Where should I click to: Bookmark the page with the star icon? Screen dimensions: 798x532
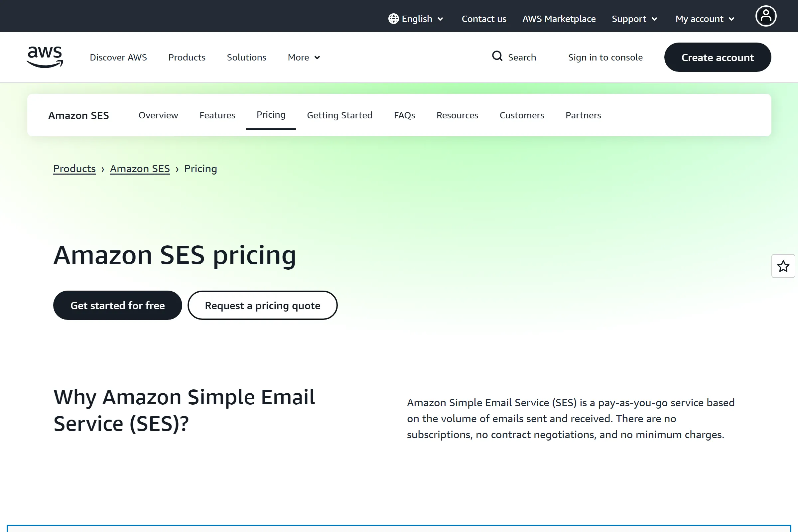point(783,266)
